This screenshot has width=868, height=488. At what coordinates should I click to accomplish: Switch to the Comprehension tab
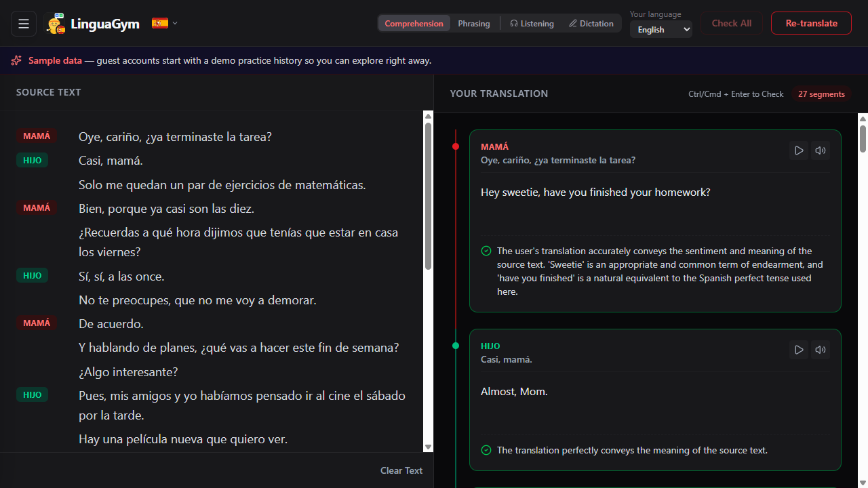[x=414, y=23]
